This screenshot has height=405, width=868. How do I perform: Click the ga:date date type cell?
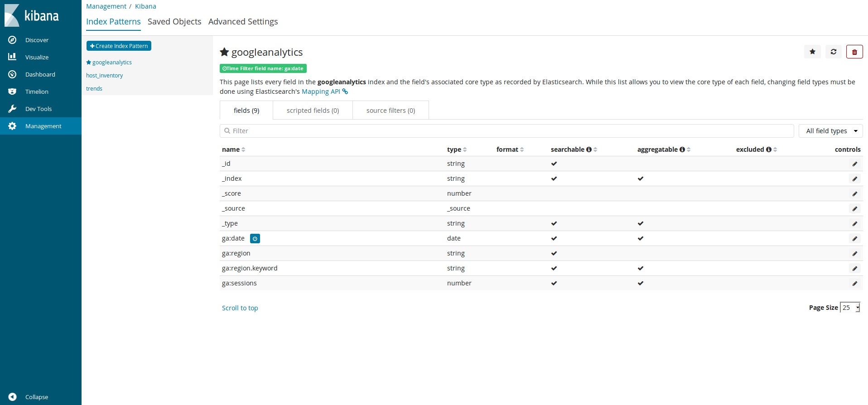pyautogui.click(x=454, y=238)
